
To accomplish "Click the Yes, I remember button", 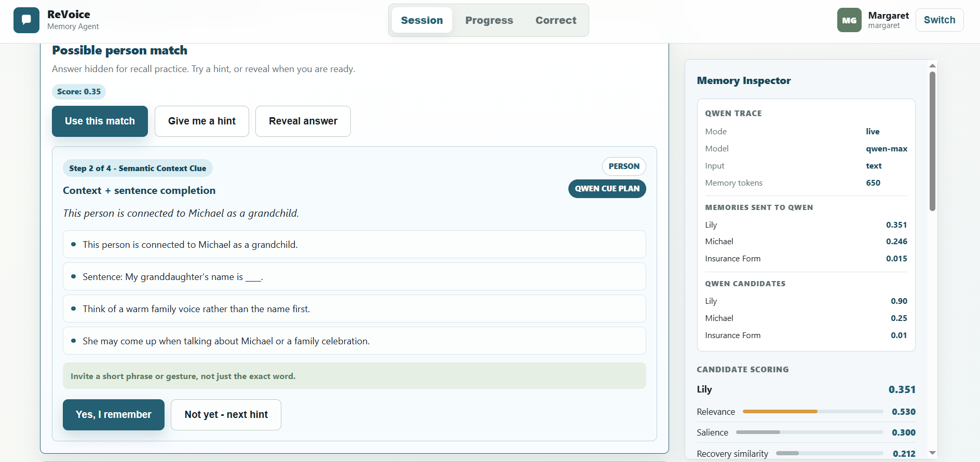I will (x=114, y=415).
